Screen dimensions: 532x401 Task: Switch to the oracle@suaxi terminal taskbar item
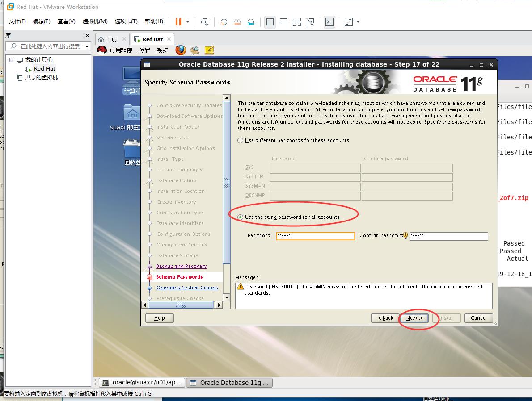[142, 383]
